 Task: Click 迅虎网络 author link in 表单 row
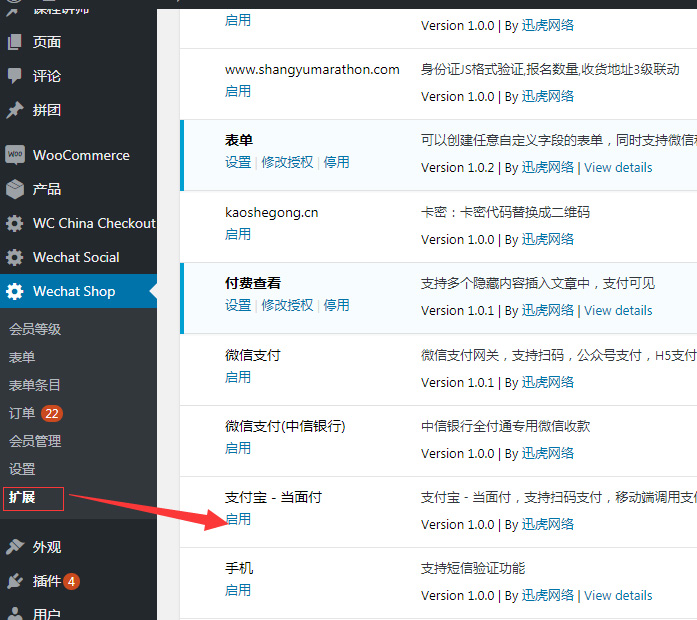(x=548, y=168)
